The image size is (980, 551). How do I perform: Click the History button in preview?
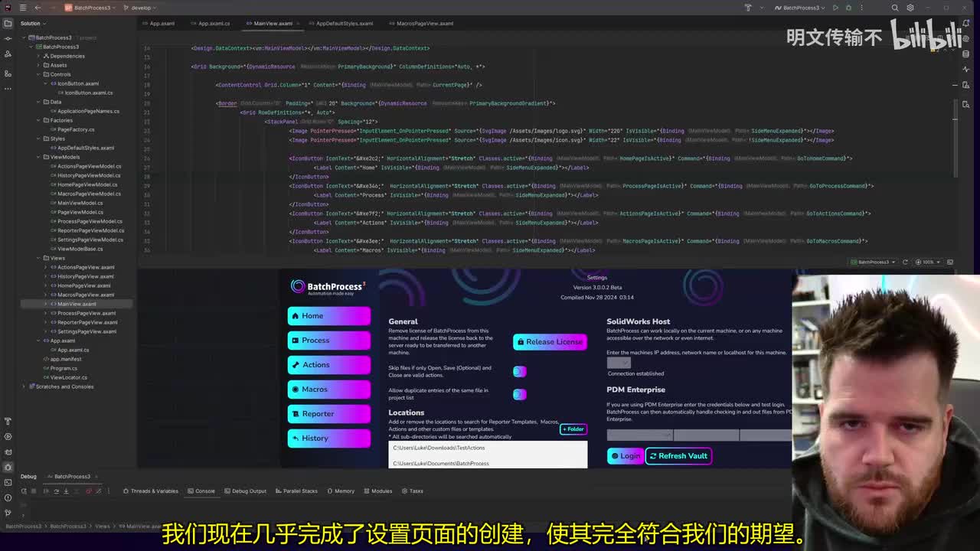coord(329,438)
